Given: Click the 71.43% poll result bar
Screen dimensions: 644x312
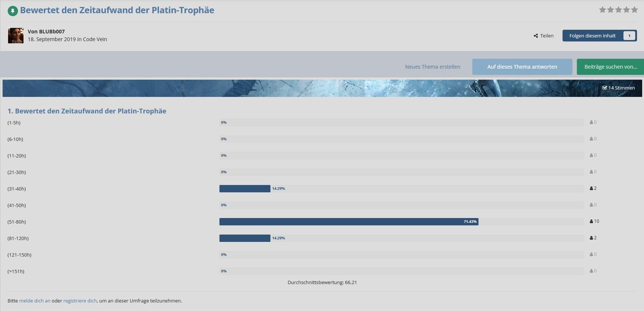Looking at the screenshot, I should 349,222.
